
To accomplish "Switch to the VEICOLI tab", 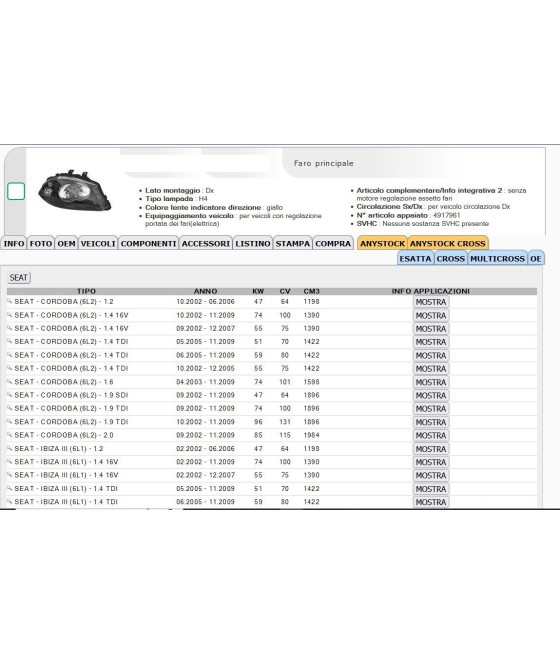I will 98,244.
